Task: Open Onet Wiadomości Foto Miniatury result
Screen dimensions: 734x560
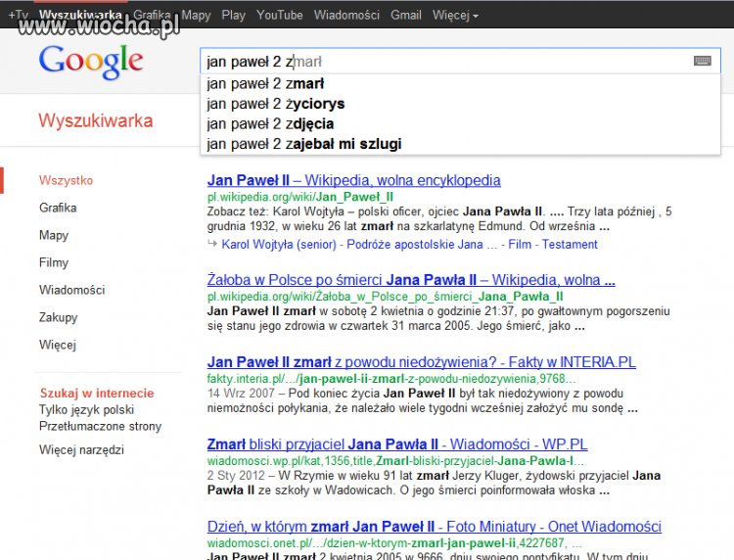Action: pyautogui.click(x=435, y=527)
